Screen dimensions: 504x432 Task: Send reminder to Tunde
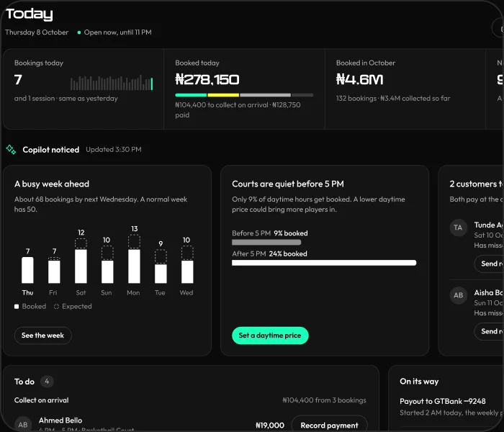(489, 264)
